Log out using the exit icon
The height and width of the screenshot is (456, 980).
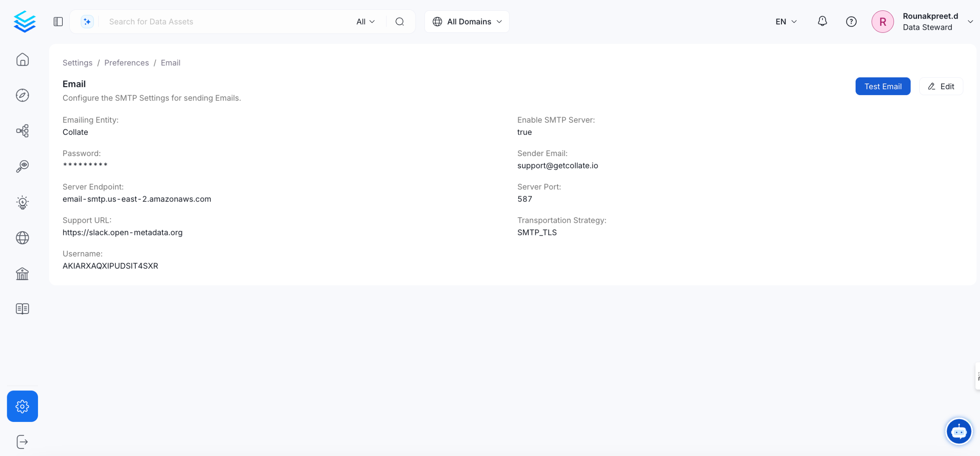[22, 442]
